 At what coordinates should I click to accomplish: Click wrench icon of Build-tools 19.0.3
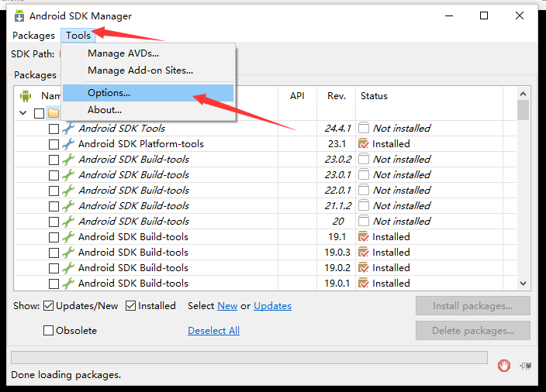click(x=68, y=253)
